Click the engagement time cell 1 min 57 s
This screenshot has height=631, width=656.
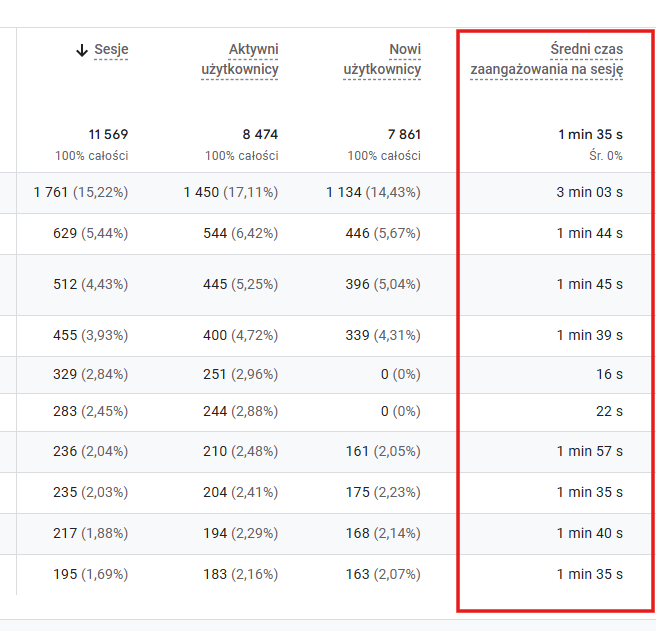[x=590, y=451]
